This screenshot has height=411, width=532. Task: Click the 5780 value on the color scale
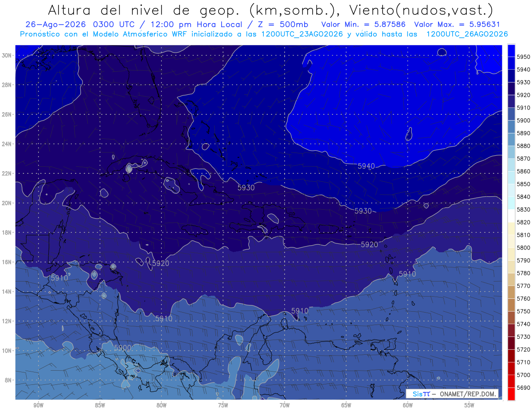tap(524, 273)
